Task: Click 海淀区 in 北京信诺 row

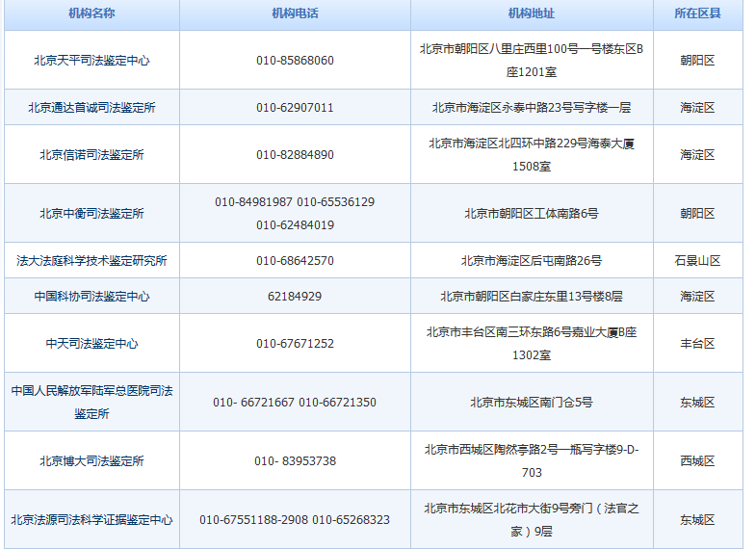Action: pyautogui.click(x=697, y=155)
